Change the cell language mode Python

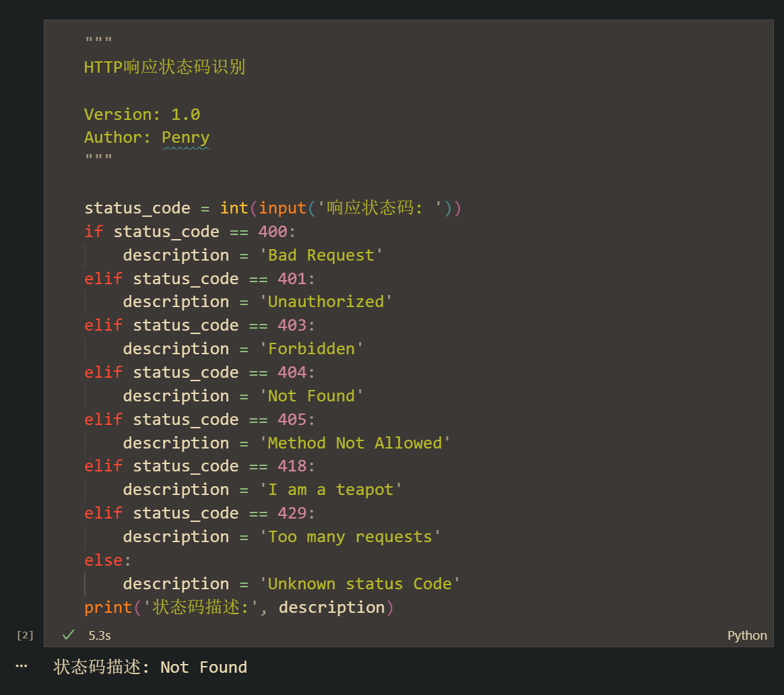click(747, 636)
